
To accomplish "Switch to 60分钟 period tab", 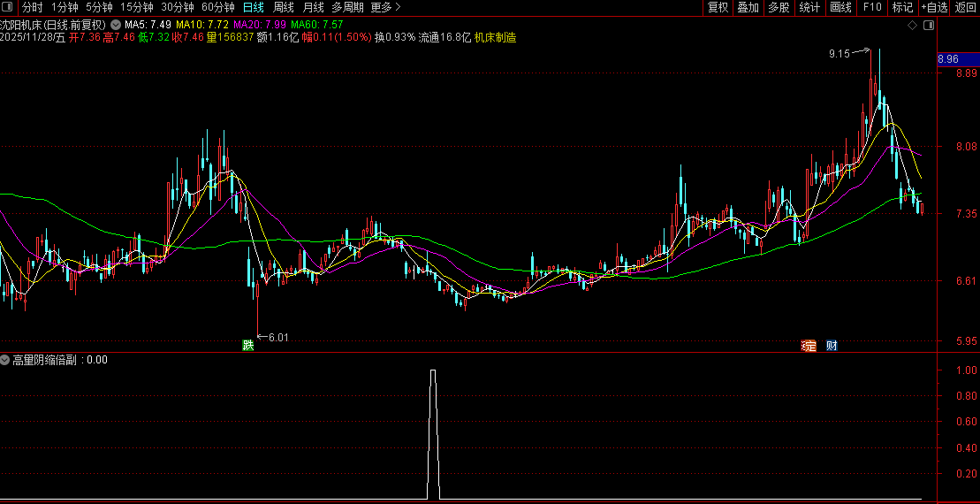I will pos(218,7).
